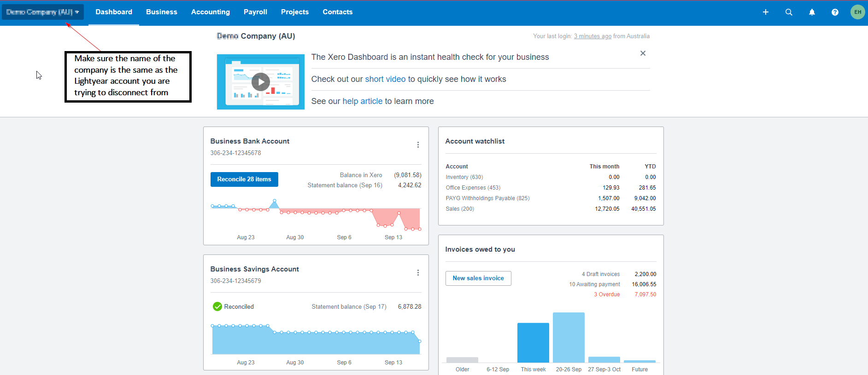
Task: Open the Business menu
Action: (162, 12)
